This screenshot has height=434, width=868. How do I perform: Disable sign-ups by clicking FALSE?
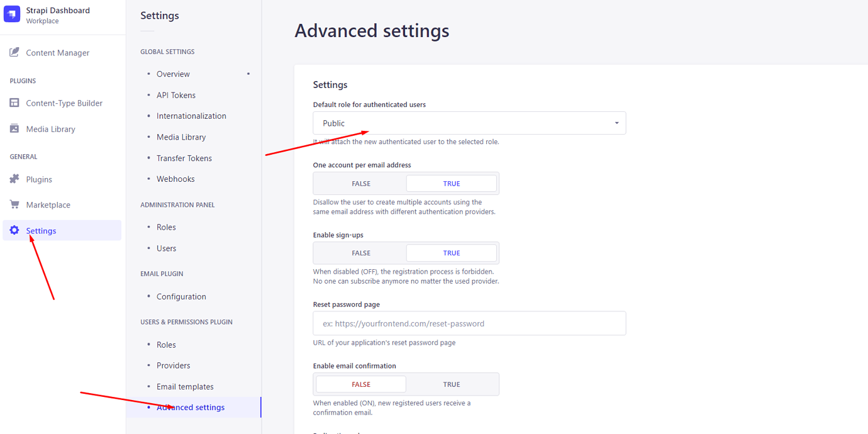(x=360, y=252)
